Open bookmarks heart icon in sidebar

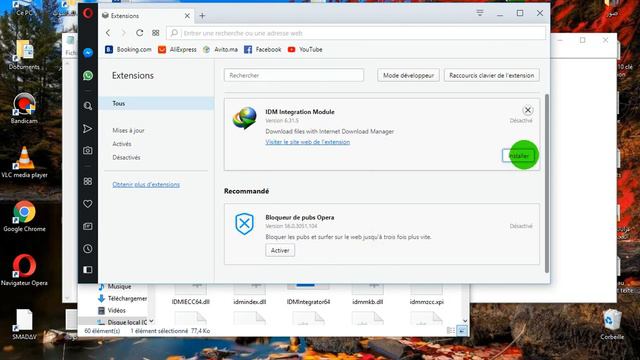(x=88, y=204)
